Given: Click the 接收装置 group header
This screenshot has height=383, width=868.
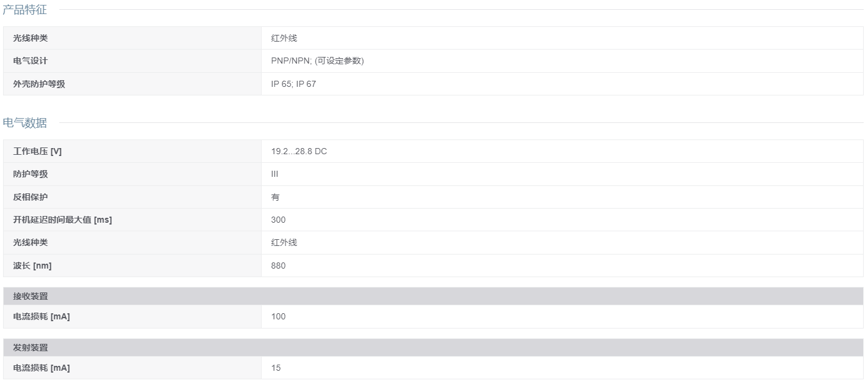Looking at the screenshot, I should [x=433, y=296].
